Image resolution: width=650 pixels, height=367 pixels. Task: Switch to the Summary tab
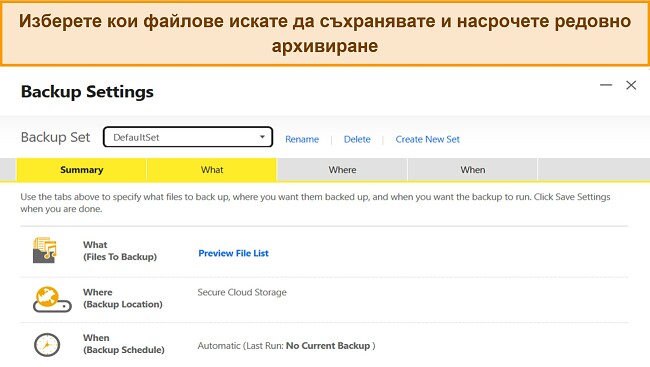click(x=82, y=170)
